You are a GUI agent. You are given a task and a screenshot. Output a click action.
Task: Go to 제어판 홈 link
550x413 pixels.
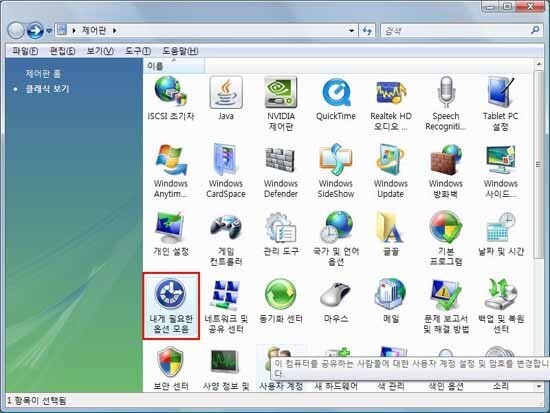43,74
